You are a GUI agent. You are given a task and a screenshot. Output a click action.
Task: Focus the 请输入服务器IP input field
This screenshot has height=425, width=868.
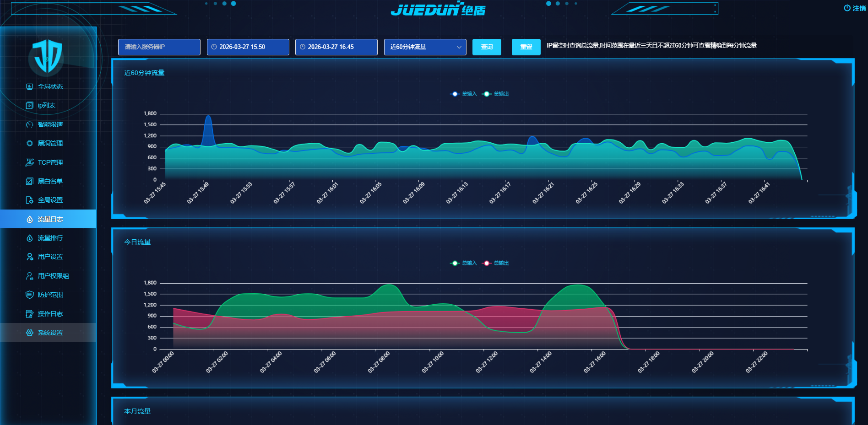(159, 47)
